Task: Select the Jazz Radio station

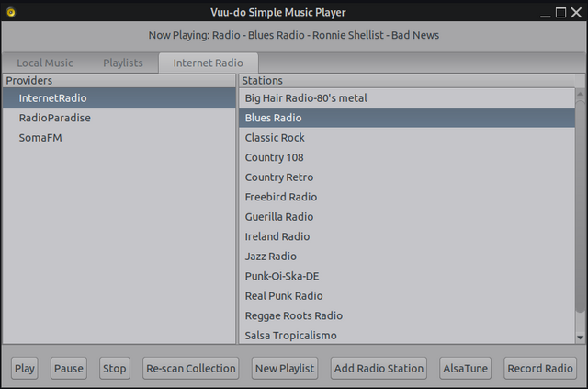Action: (x=271, y=257)
